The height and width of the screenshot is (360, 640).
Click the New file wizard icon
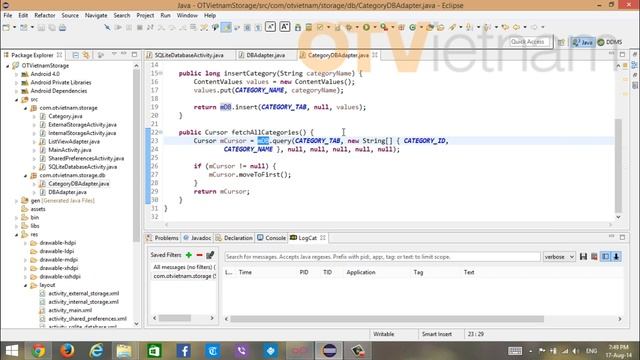tap(6, 27)
